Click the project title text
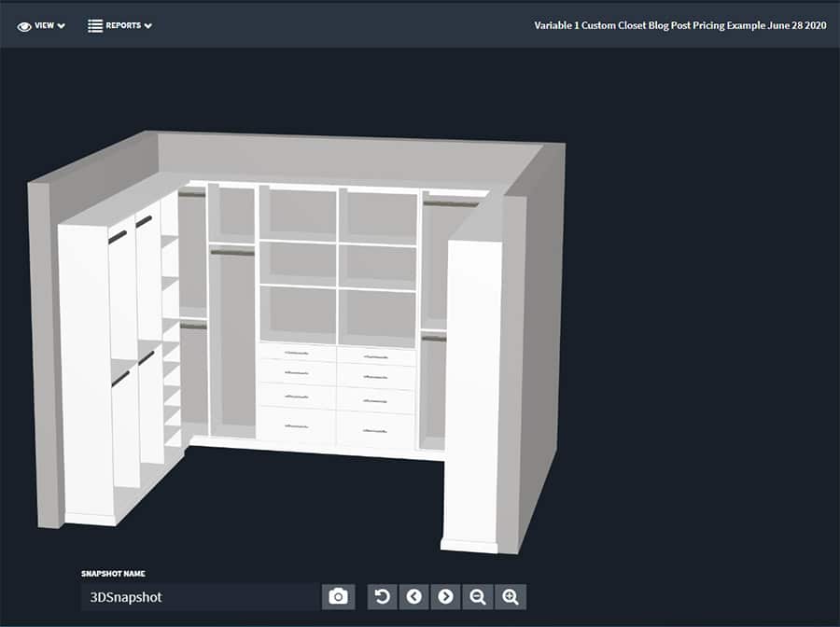Image resolution: width=840 pixels, height=627 pixels. point(679,25)
